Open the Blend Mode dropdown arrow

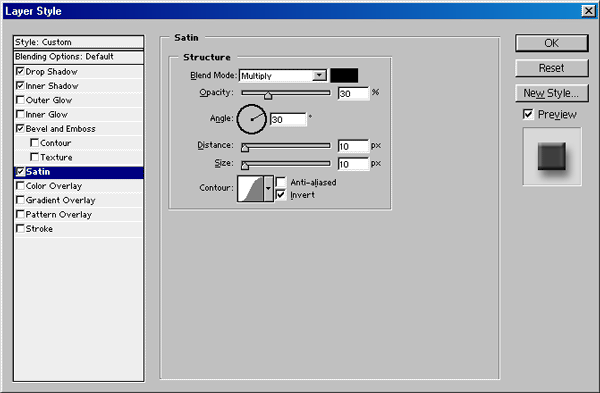click(x=319, y=75)
